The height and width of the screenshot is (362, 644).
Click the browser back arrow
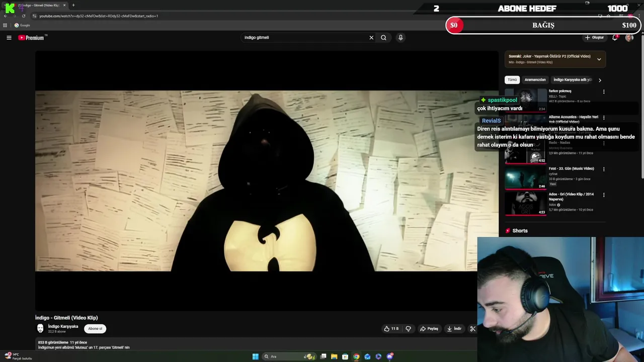tap(6, 16)
